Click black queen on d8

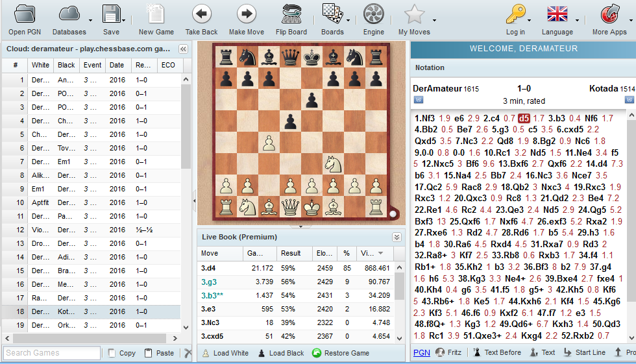point(290,56)
